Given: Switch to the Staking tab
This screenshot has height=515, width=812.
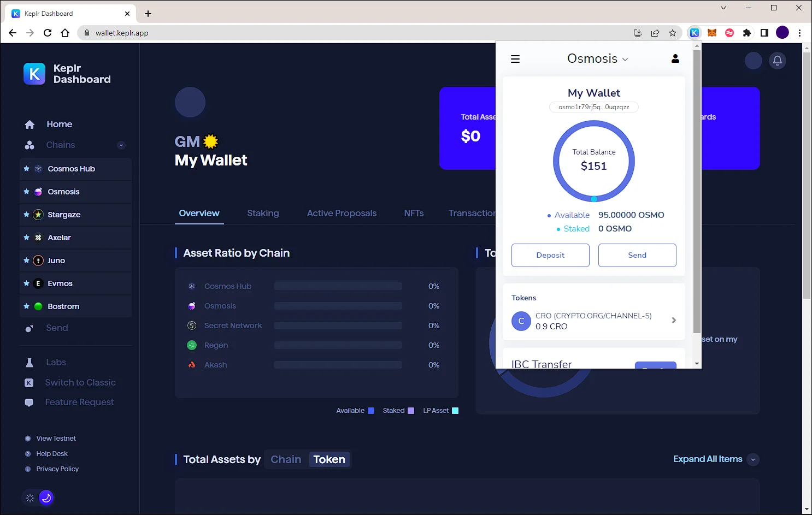Looking at the screenshot, I should (x=263, y=213).
